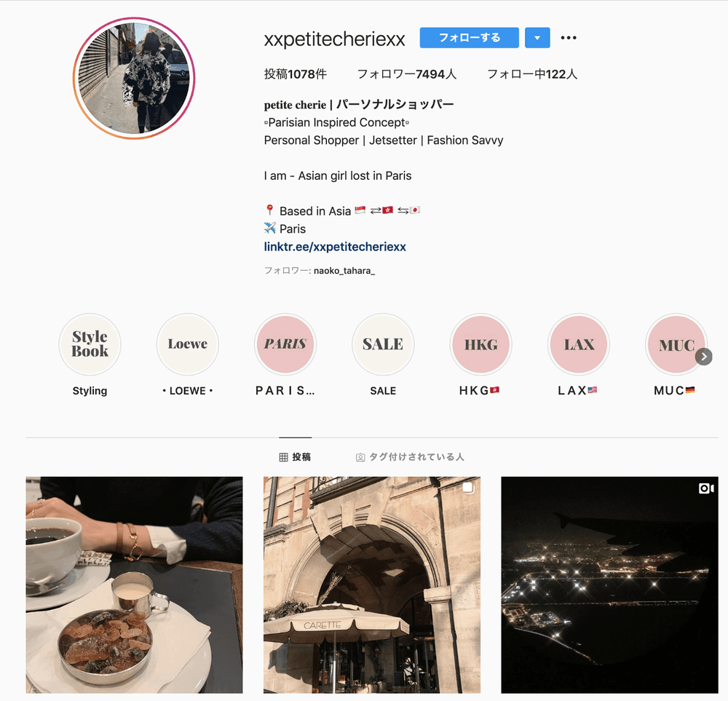View the HKG highlight circle
This screenshot has height=701, width=728.
(480, 344)
